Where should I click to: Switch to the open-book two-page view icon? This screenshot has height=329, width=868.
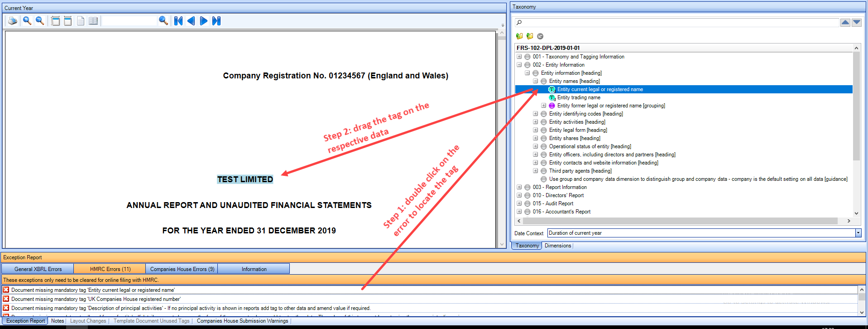pos(93,21)
